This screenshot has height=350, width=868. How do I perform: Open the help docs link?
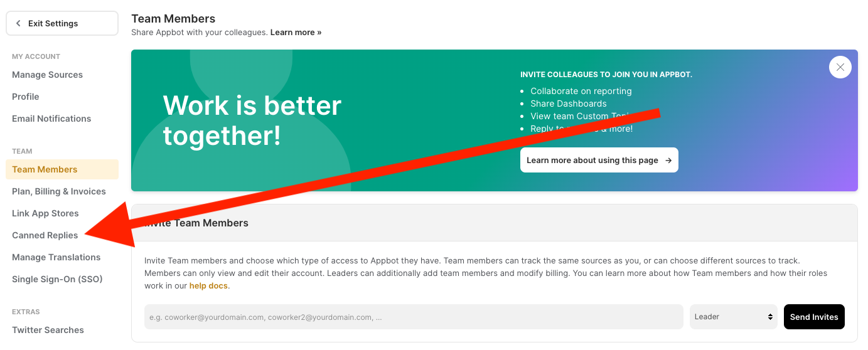click(x=209, y=286)
